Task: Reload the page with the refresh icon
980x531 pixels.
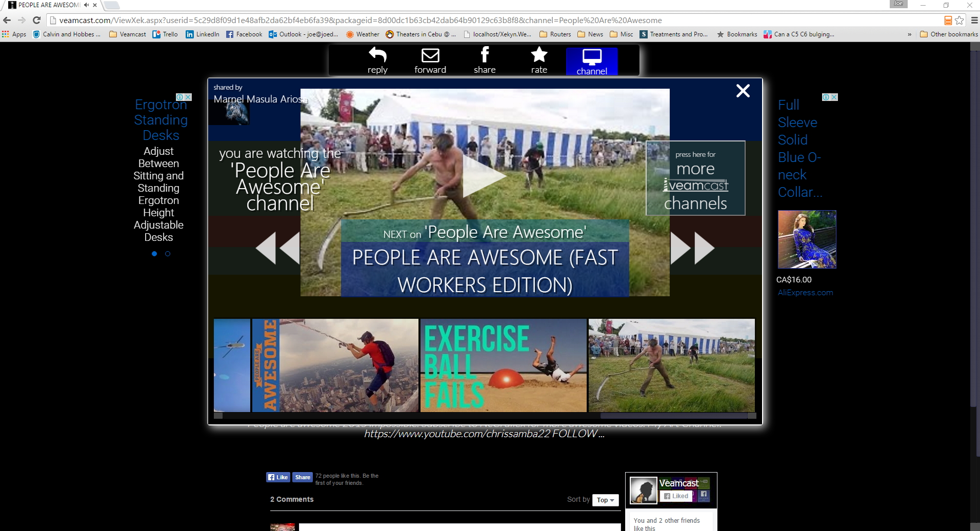Action: pos(36,21)
